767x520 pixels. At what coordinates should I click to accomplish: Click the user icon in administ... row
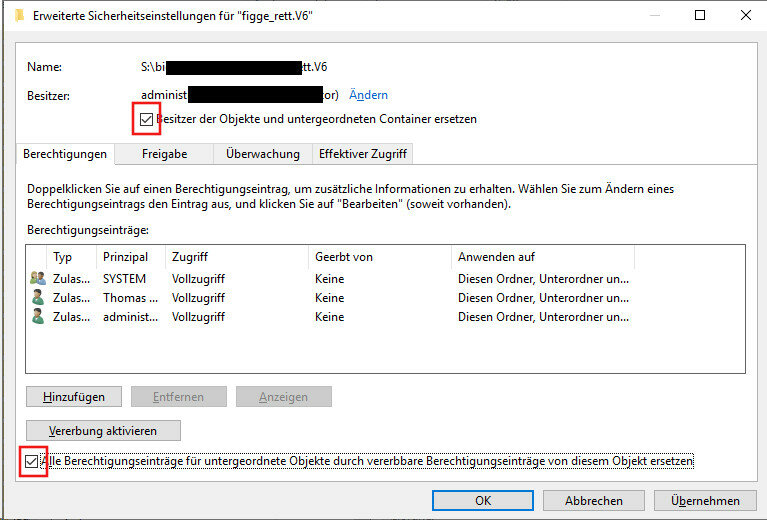coord(38,317)
